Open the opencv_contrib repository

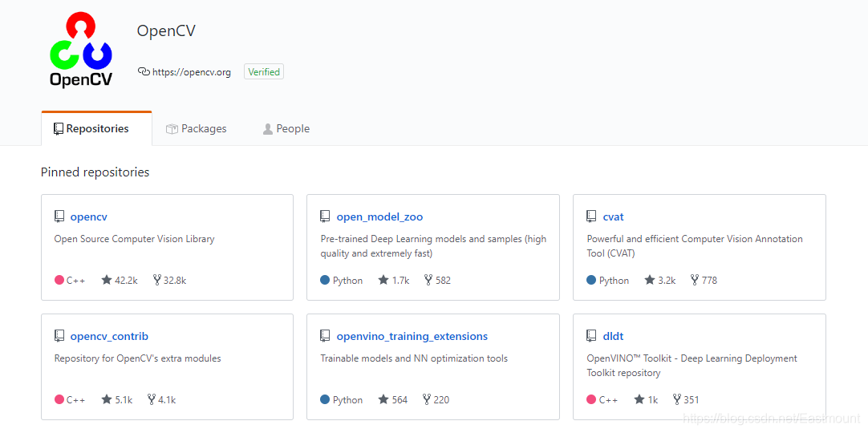109,336
